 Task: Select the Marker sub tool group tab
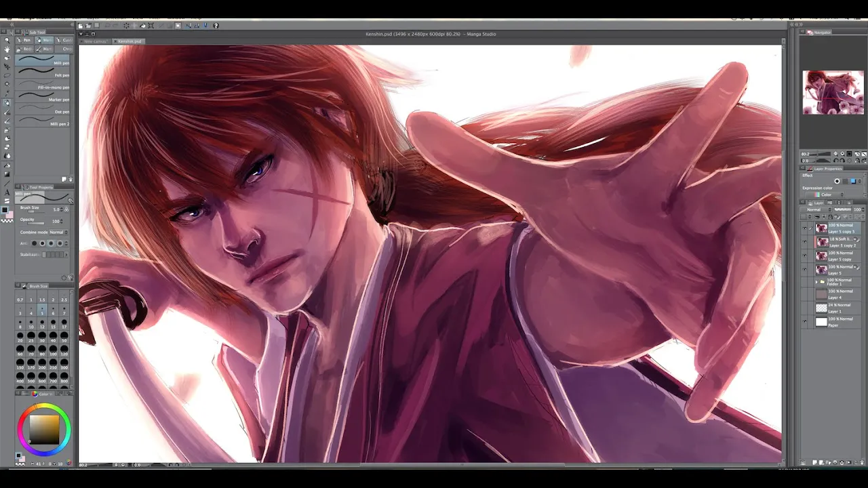(x=44, y=40)
